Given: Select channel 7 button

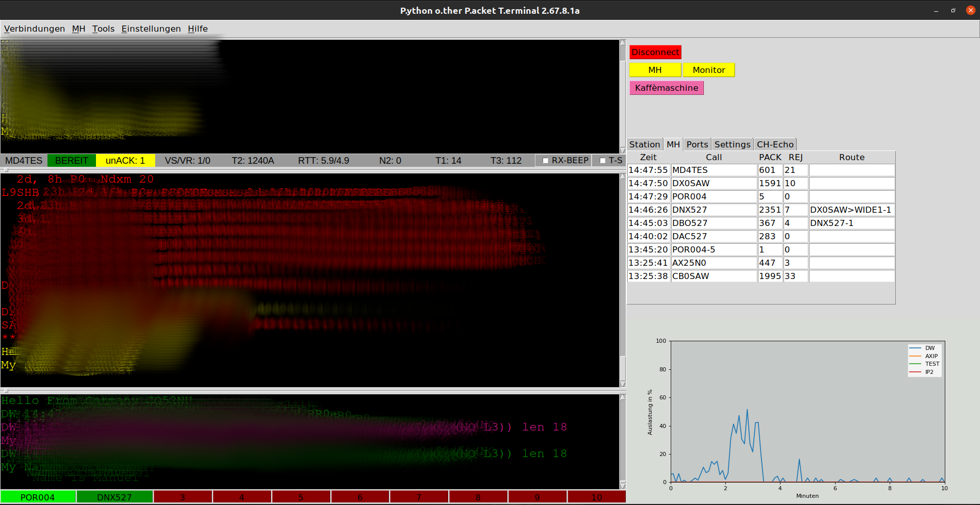Looking at the screenshot, I should pos(419,497).
